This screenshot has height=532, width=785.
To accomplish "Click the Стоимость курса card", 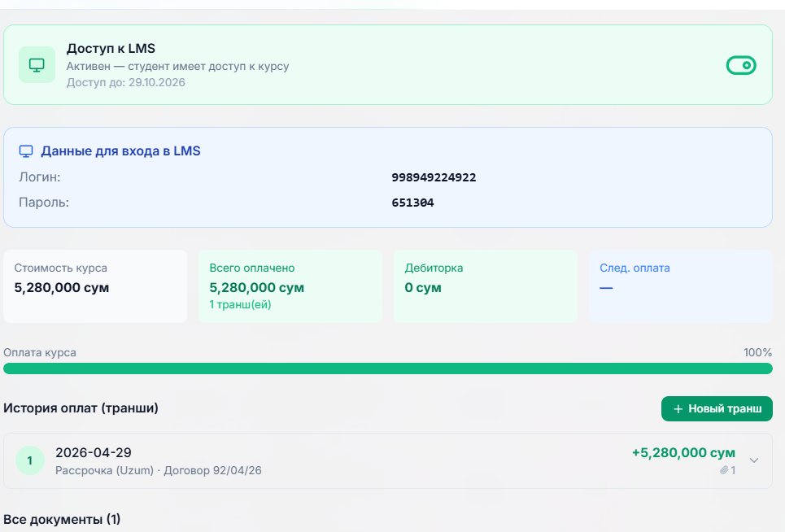I will (x=95, y=286).
